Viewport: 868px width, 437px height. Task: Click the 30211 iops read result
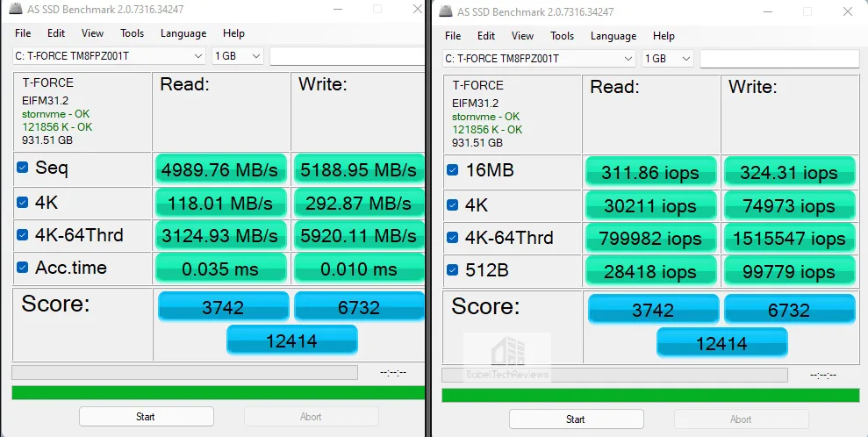[650, 206]
